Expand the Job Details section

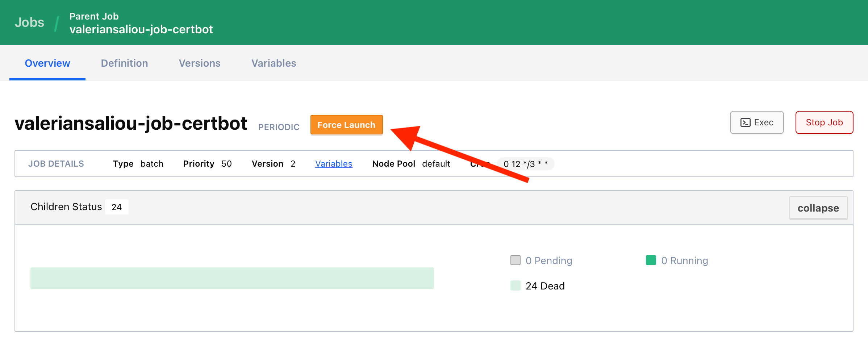point(56,164)
